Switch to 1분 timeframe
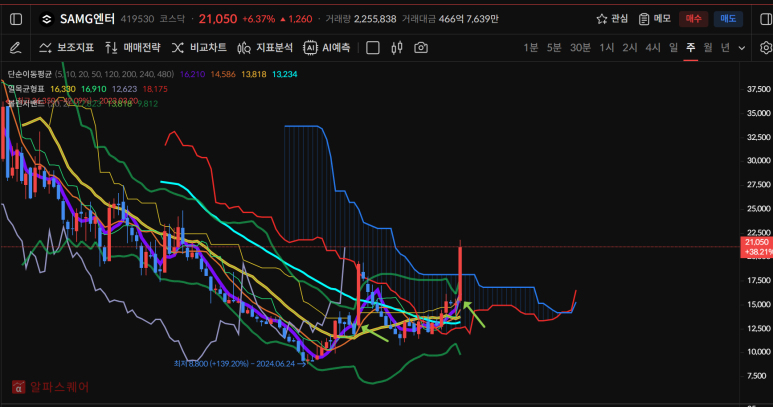This screenshot has height=407, width=773. 530,48
